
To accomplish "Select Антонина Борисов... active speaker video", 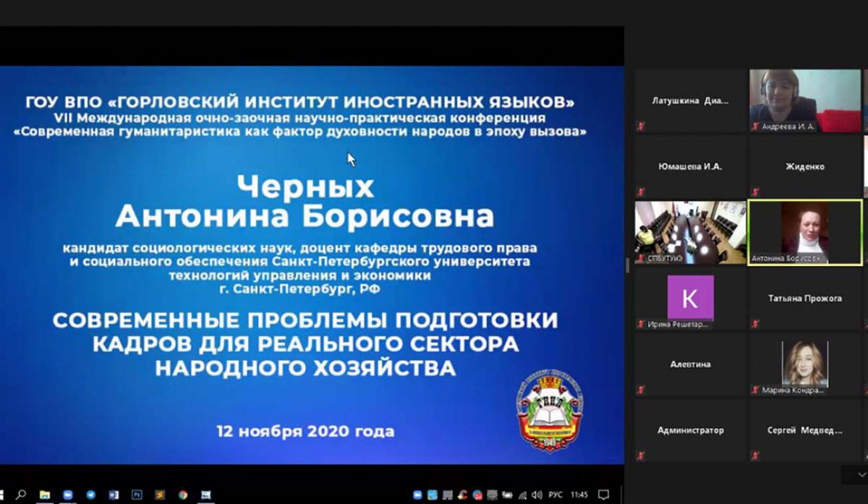I will pos(805,232).
